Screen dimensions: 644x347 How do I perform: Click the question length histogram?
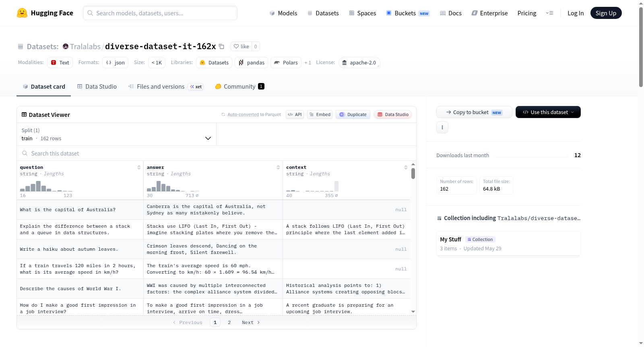(x=46, y=186)
